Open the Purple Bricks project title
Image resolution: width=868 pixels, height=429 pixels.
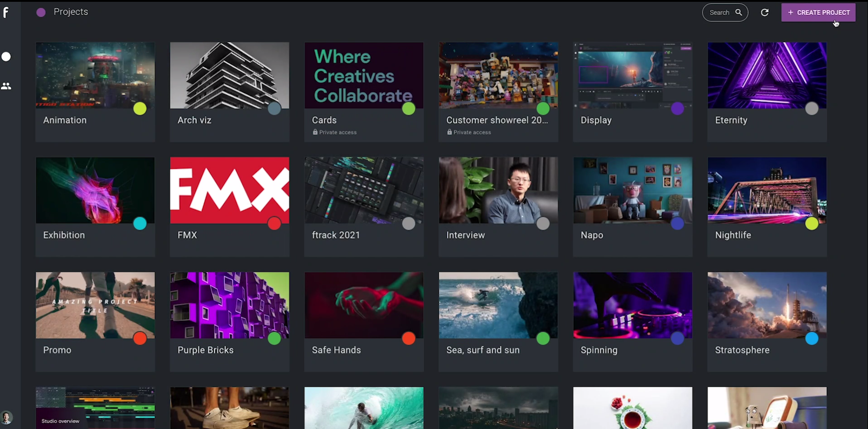pyautogui.click(x=206, y=350)
